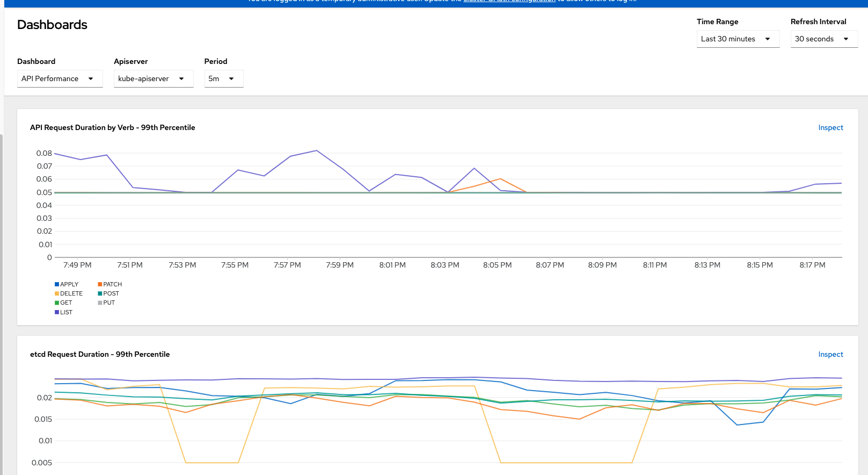Toggle the GET legend item
This screenshot has width=868, height=475.
66,303
